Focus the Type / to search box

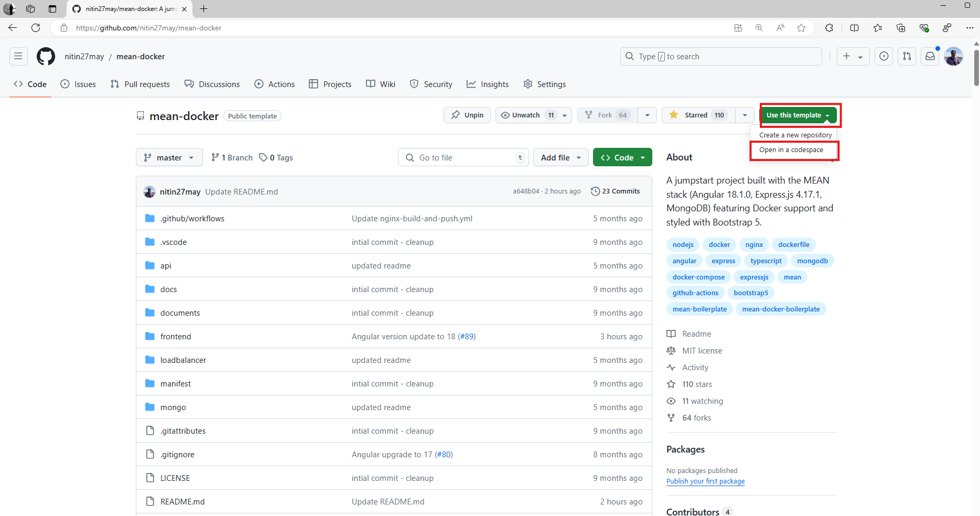[x=721, y=57]
